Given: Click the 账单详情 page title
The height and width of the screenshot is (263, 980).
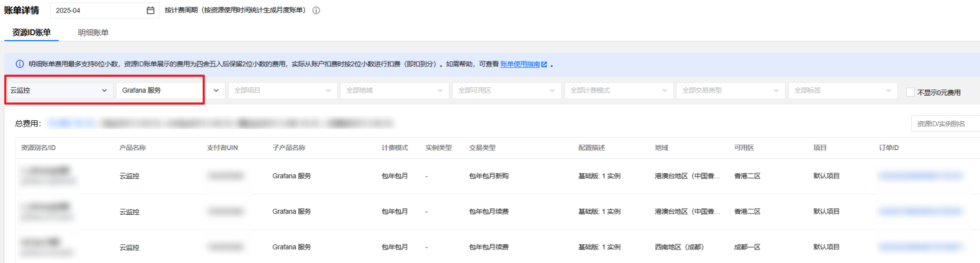Looking at the screenshot, I should coord(22,10).
